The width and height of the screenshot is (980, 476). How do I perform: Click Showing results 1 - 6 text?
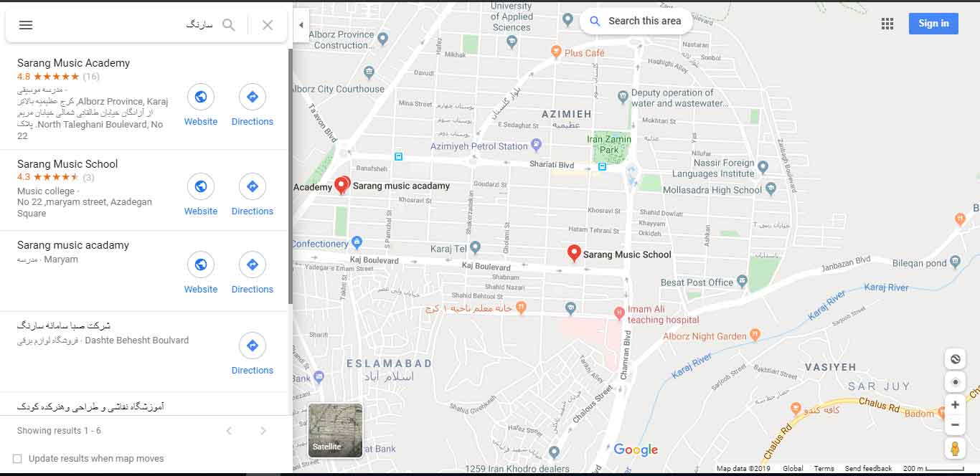(59, 431)
